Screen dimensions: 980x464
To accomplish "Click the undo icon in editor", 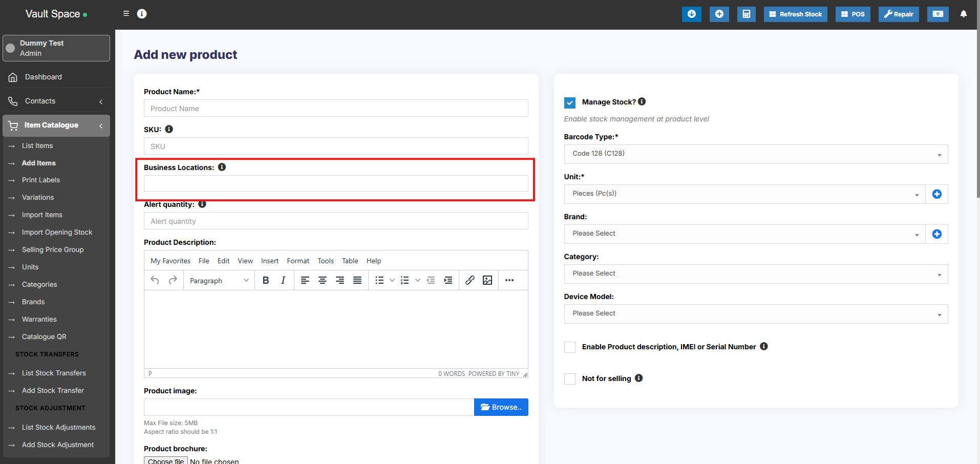I will coord(155,280).
